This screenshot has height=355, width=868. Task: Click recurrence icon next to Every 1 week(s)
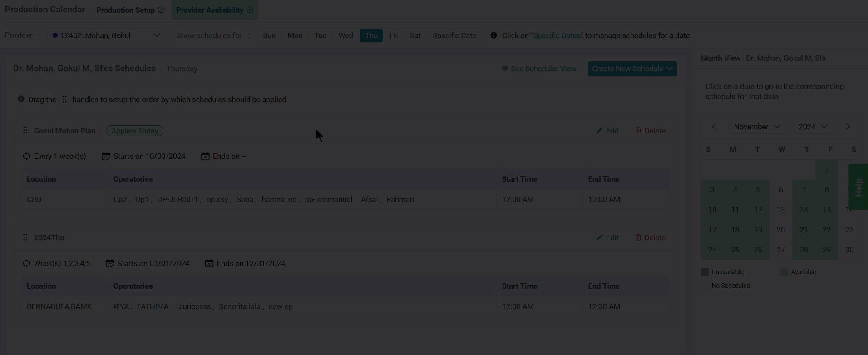click(26, 156)
